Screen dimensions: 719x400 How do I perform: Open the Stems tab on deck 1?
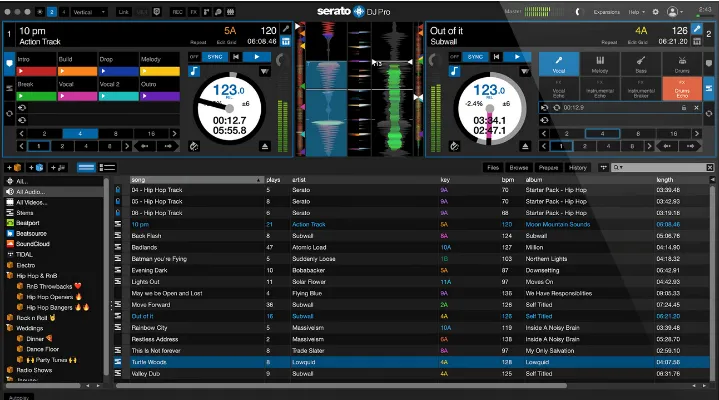pyautogui.click(x=9, y=88)
